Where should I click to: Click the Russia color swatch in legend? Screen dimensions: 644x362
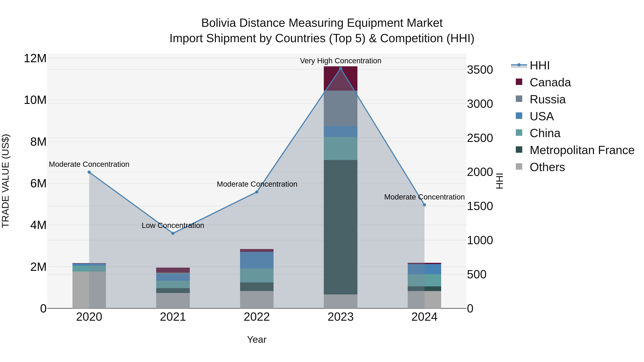(519, 99)
